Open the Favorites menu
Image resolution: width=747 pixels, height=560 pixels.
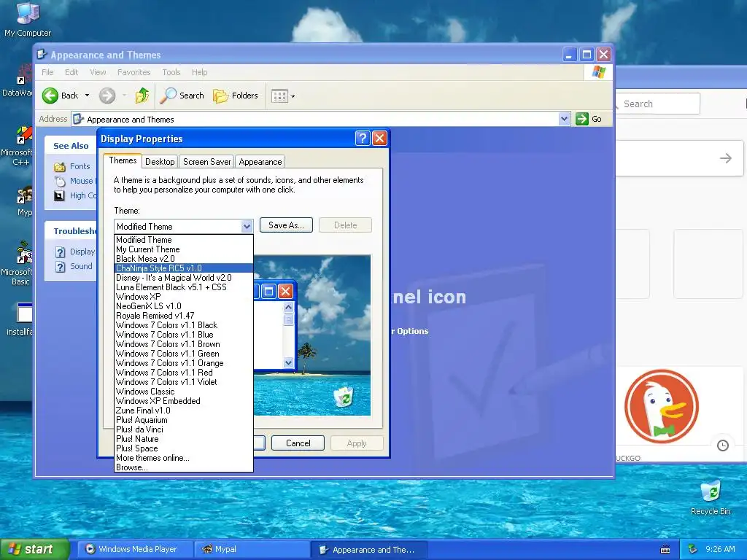coord(134,72)
